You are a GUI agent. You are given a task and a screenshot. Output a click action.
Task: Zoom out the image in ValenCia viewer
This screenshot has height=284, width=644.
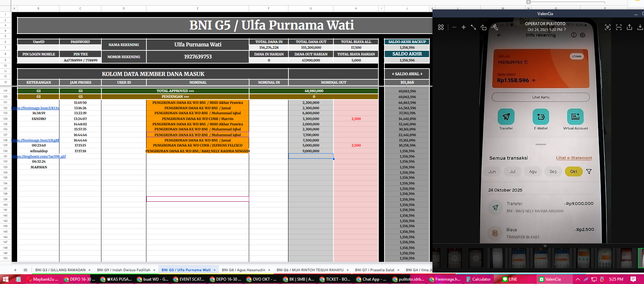454,27
